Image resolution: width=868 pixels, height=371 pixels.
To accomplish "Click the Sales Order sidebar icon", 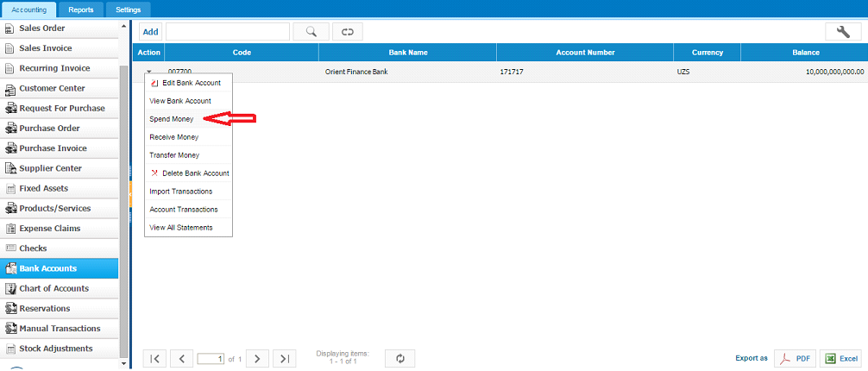I will tap(9, 28).
